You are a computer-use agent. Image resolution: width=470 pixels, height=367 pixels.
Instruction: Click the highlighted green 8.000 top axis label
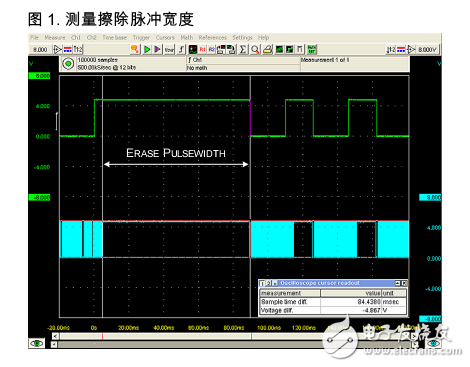pos(39,76)
